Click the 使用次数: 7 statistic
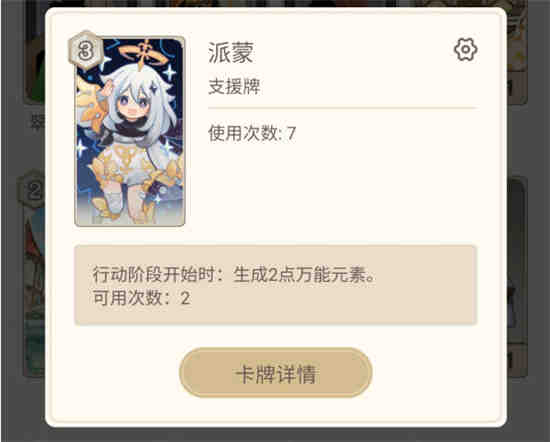550x442 pixels. (x=252, y=134)
